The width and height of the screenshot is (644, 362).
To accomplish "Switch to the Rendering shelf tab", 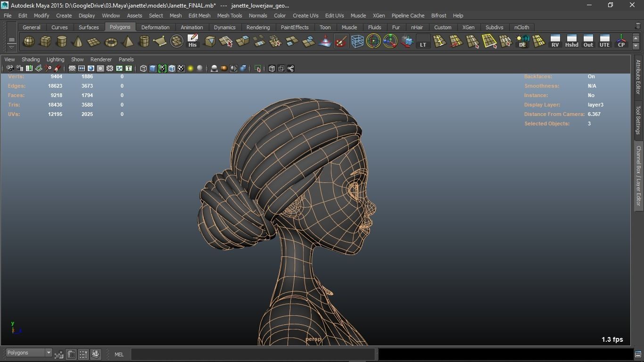I will pos(258,27).
